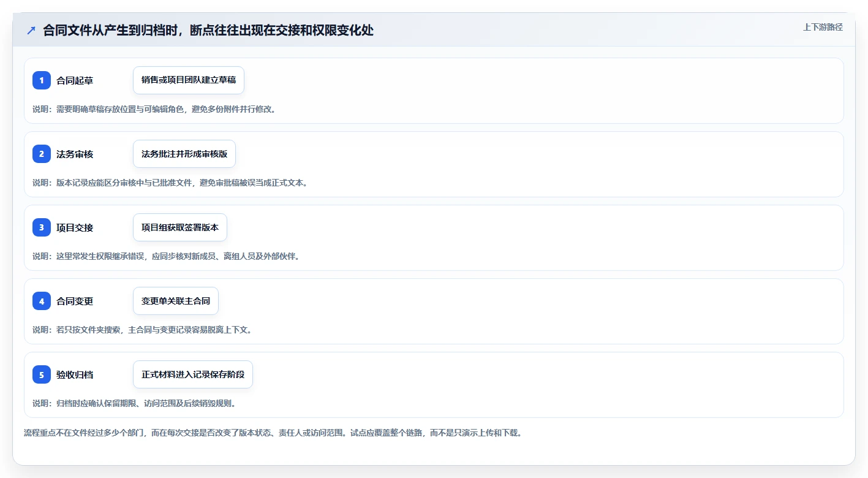The height and width of the screenshot is (478, 868).
Task: Click step number badge 3
Action: (x=42, y=227)
